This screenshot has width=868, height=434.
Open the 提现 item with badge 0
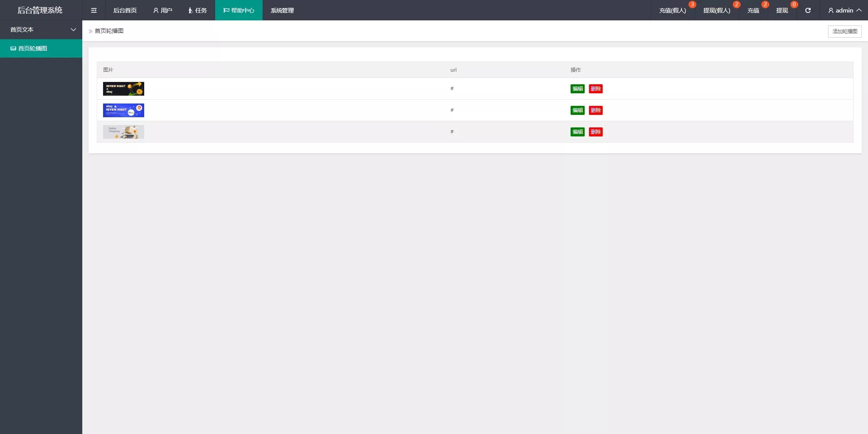click(782, 11)
